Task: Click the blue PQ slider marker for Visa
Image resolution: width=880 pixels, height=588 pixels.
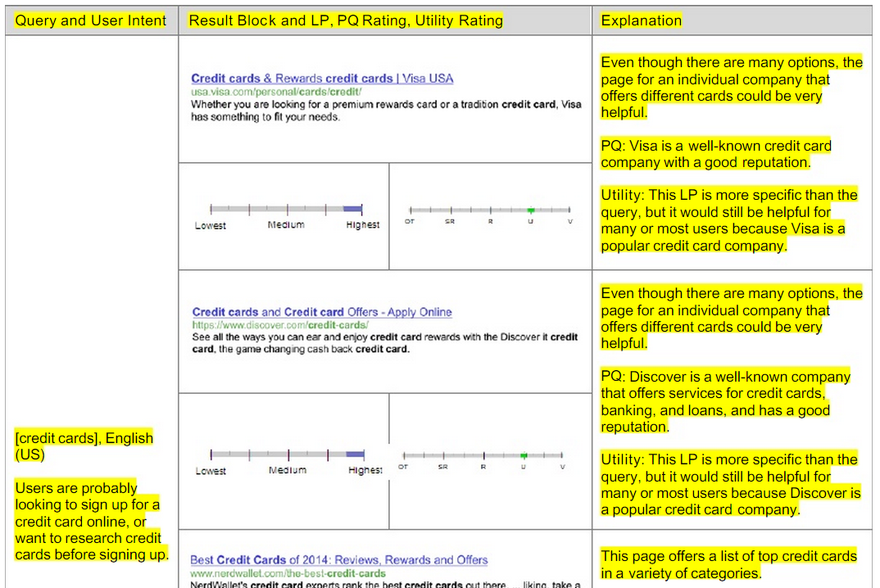Action: pos(352,210)
